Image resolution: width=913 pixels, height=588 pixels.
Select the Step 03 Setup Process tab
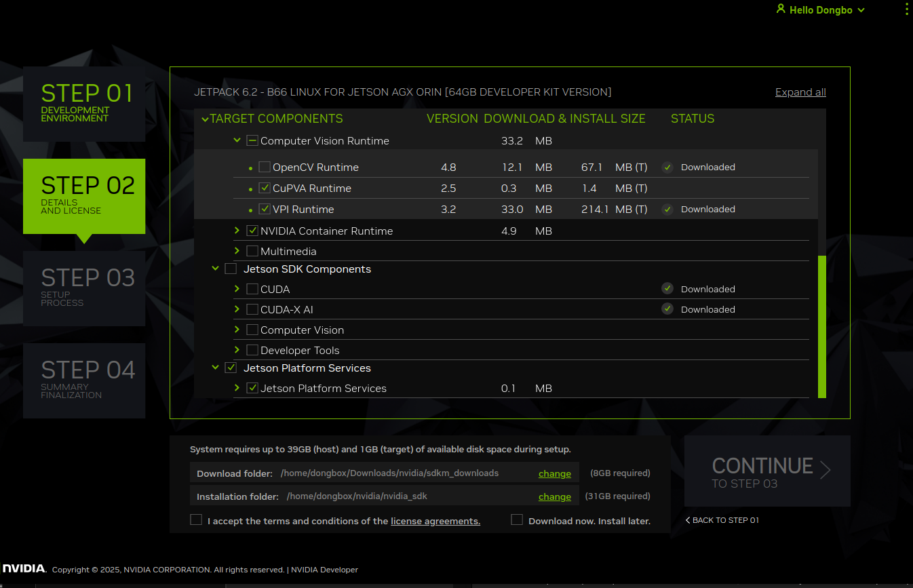click(x=84, y=288)
